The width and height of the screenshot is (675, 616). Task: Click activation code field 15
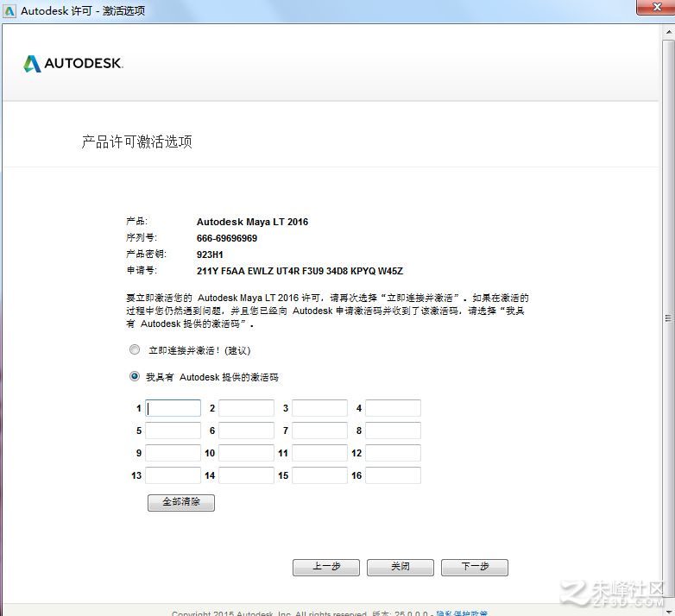point(320,475)
